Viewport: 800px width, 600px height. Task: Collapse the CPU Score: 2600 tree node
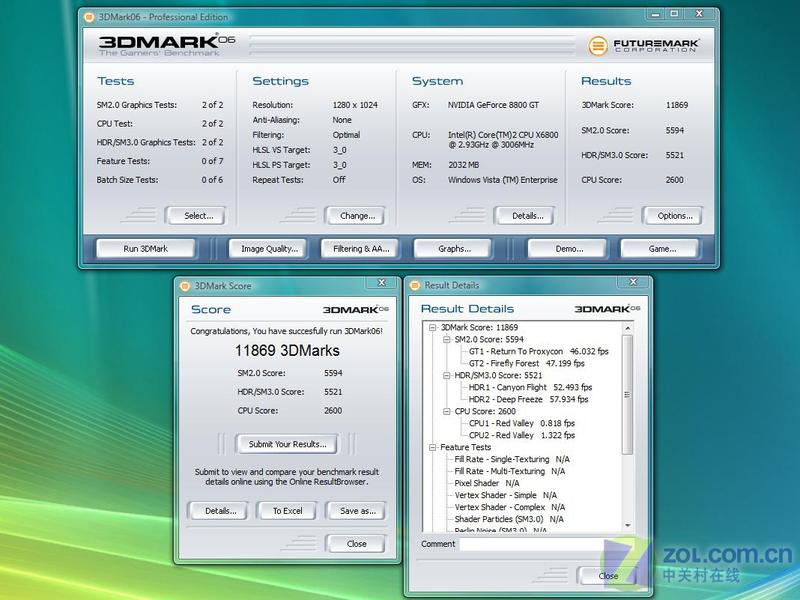pos(446,412)
